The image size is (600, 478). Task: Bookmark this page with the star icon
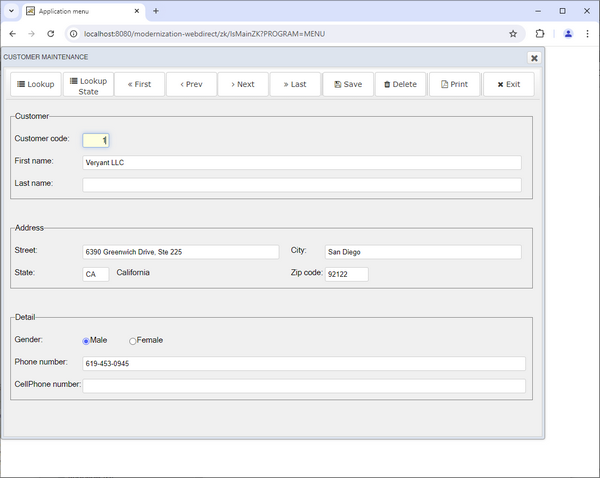point(513,33)
